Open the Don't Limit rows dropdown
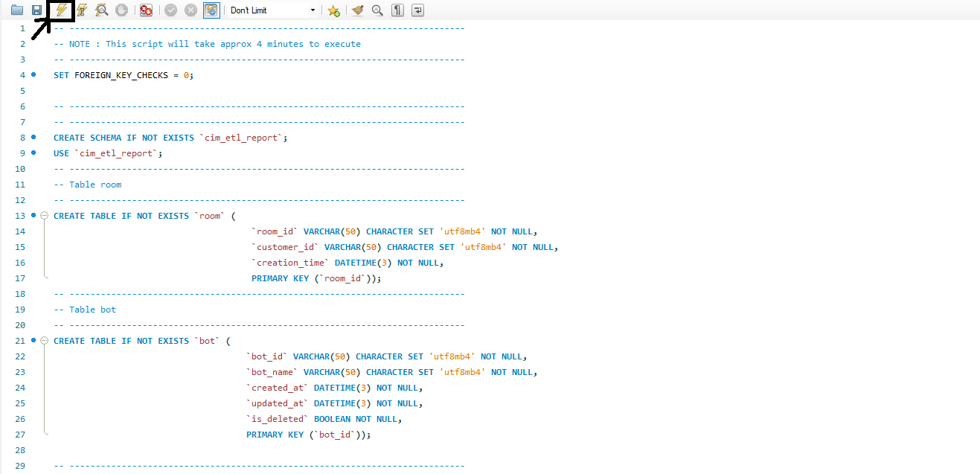The image size is (980, 474). [x=313, y=10]
